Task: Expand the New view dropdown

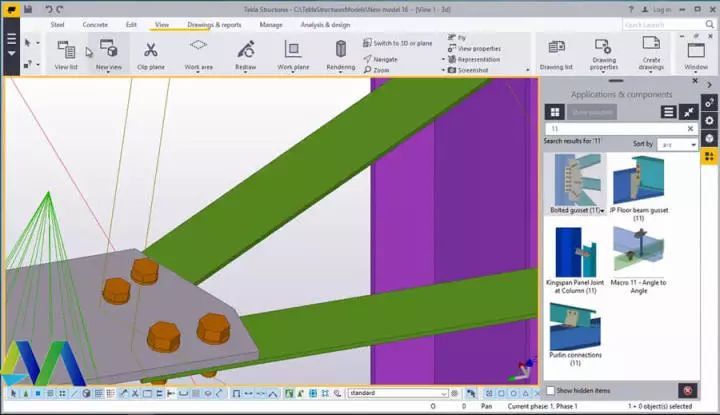Action: tap(108, 67)
